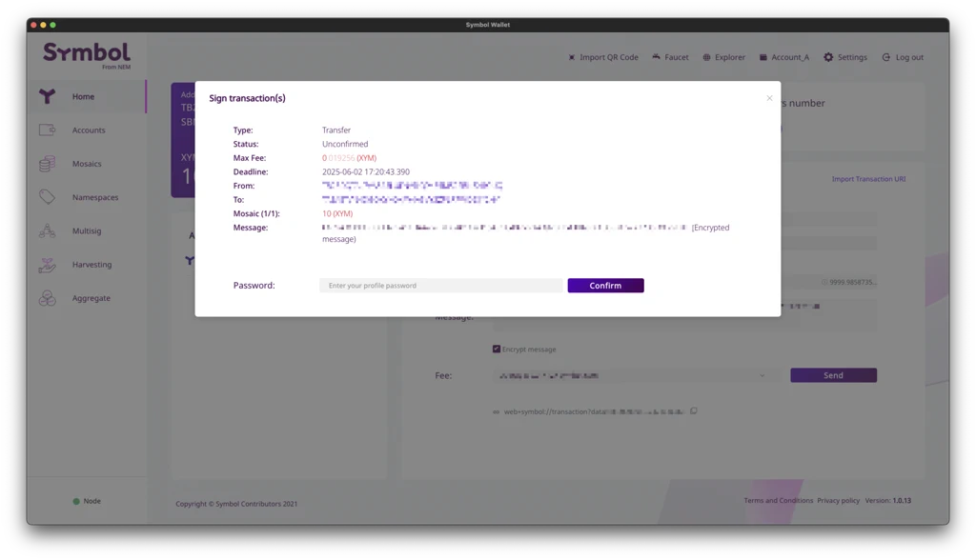Click the Log out label

(x=909, y=57)
